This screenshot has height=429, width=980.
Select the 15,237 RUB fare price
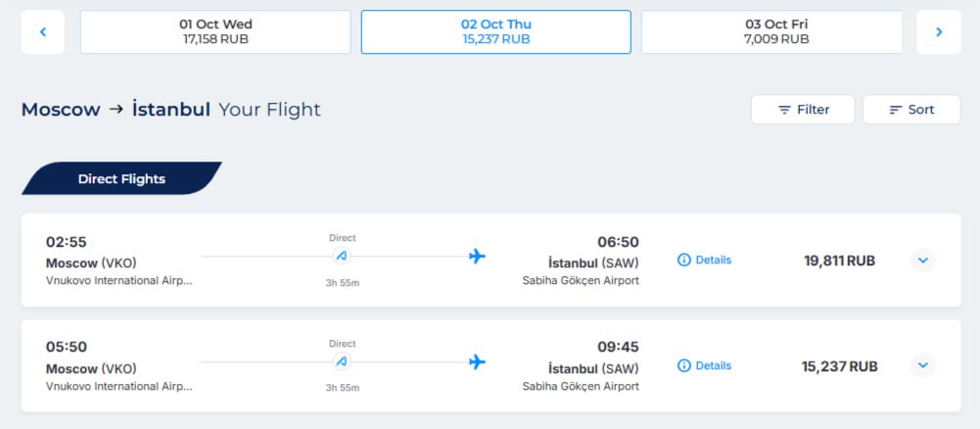click(x=839, y=366)
